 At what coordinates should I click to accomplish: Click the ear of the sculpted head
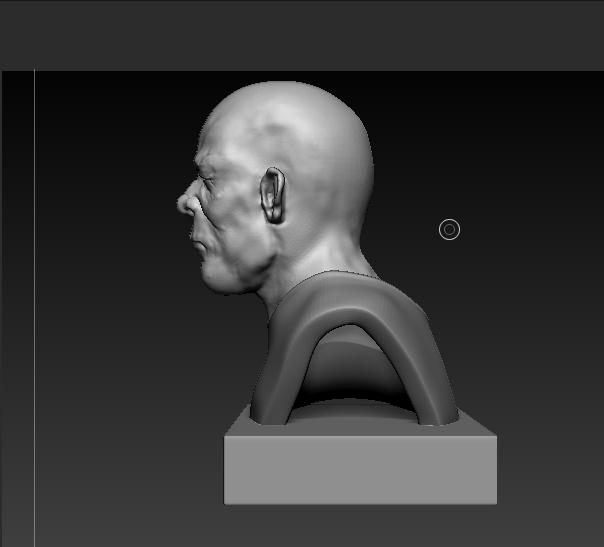coord(273,196)
